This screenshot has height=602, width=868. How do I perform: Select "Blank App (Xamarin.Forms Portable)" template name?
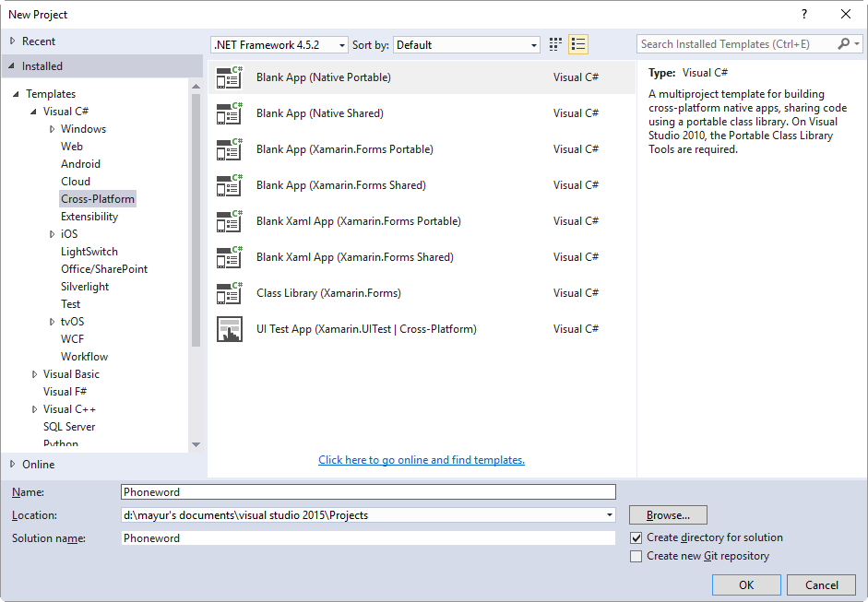tap(345, 149)
